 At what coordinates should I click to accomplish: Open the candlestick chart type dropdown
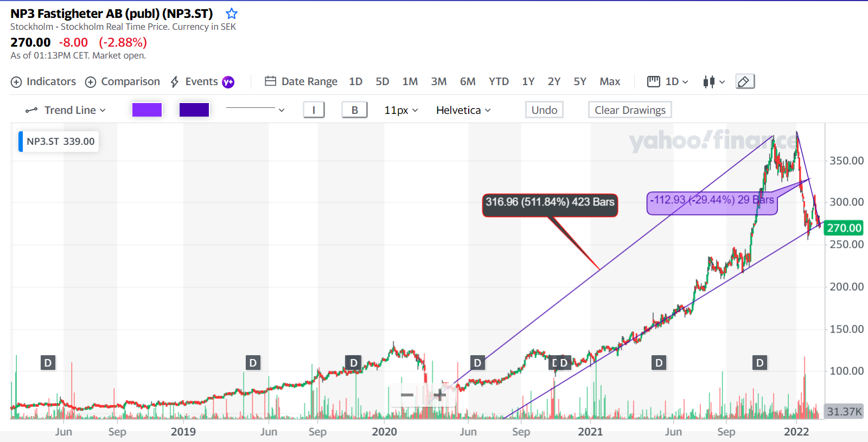[714, 81]
